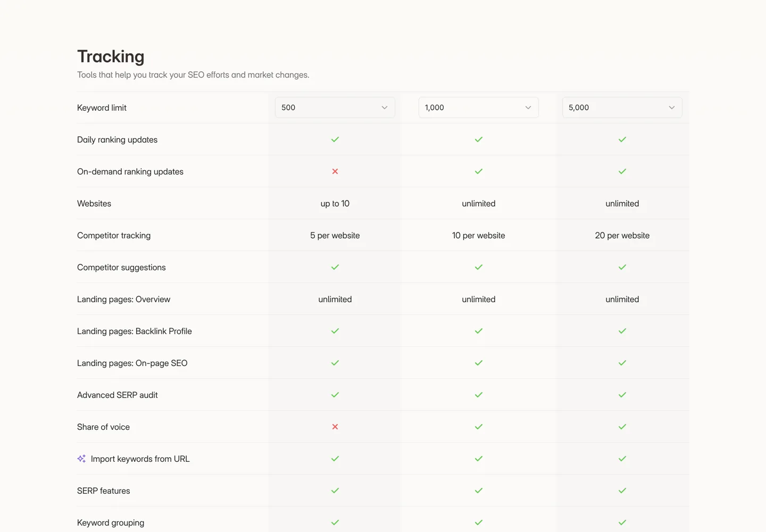Click the '10 per website' cell
766x532 pixels.
click(479, 235)
